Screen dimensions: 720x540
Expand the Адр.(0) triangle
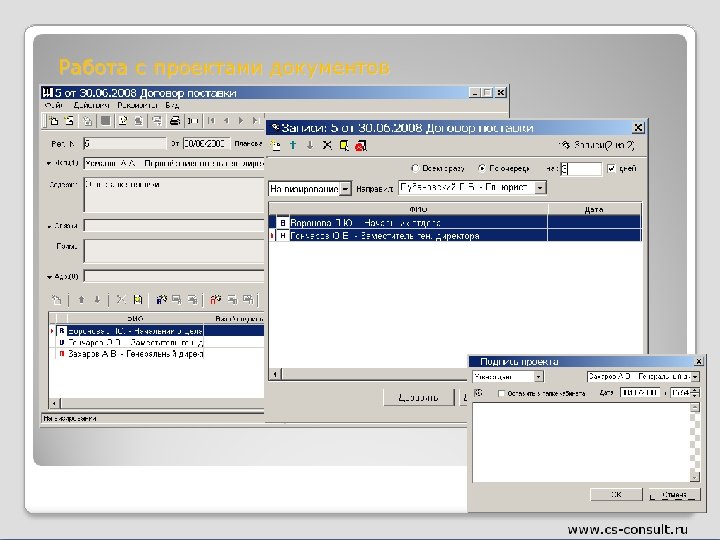tap(49, 277)
